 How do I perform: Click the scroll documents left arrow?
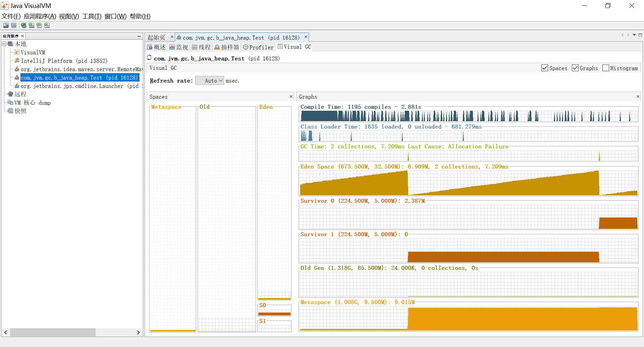point(622,35)
